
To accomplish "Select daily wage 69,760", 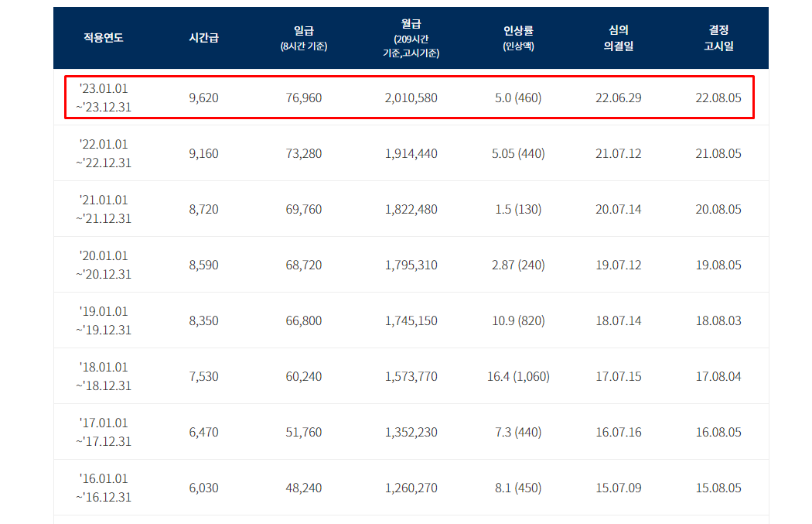I will click(x=304, y=210).
